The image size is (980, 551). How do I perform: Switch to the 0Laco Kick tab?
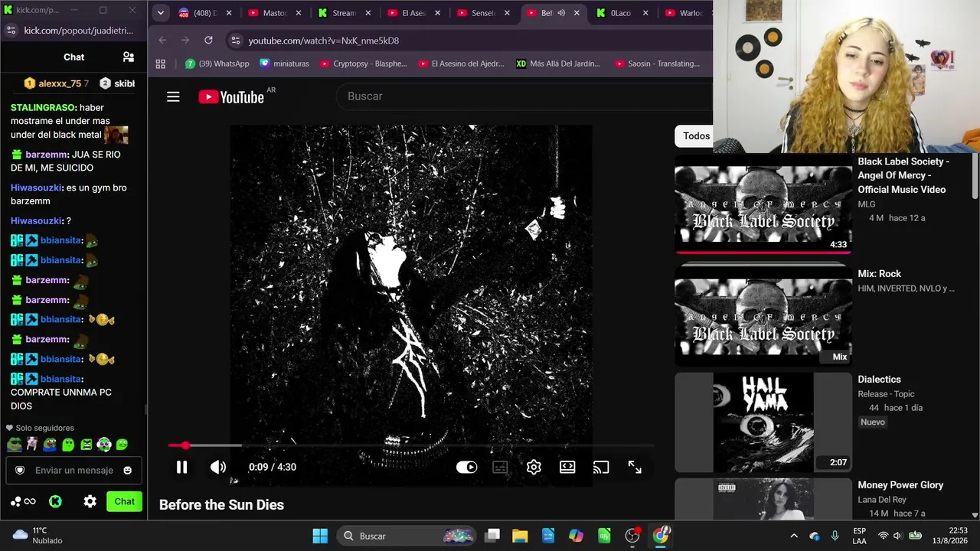pos(620,13)
